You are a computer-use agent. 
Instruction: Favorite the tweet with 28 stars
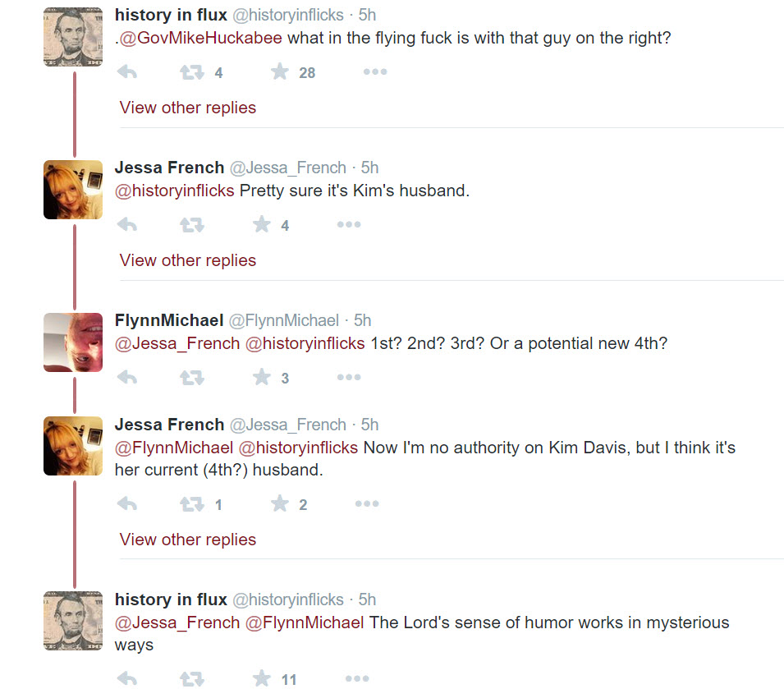(x=280, y=72)
